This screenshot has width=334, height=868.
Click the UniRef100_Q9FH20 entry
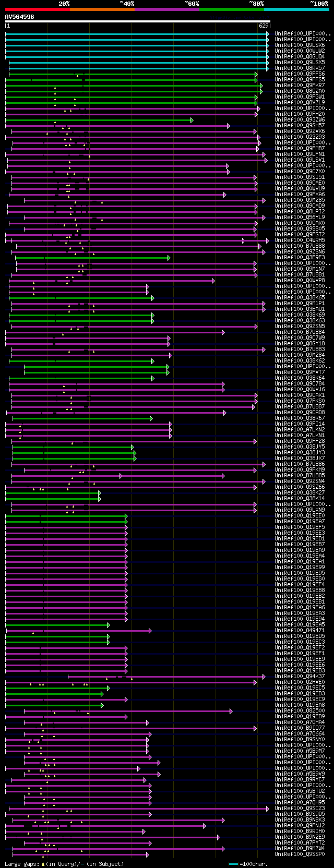point(300,114)
